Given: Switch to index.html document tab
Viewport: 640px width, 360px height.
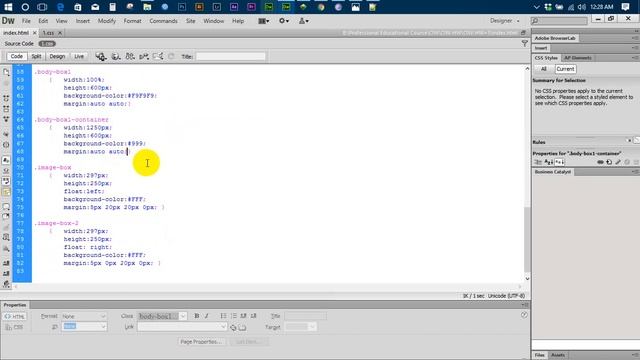Looking at the screenshot, I should click(x=16, y=33).
